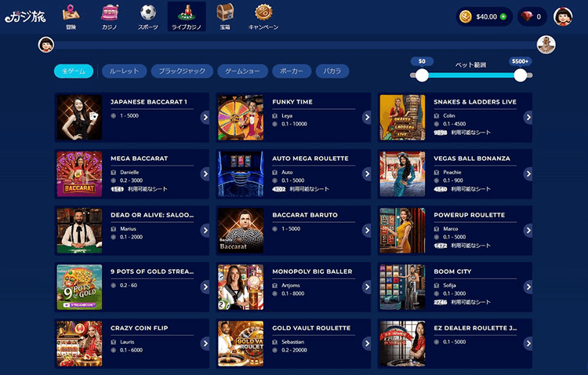Open Gold Vault Roulette thumbnail

[241, 343]
